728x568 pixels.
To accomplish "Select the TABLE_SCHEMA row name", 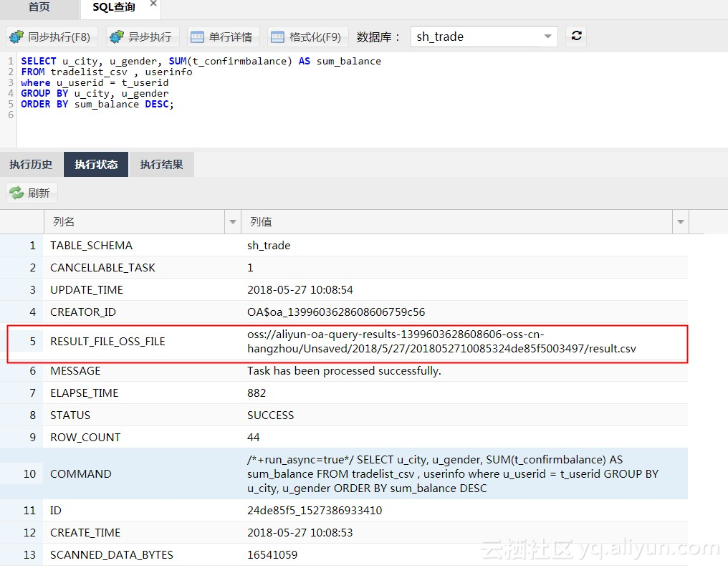I will pyautogui.click(x=92, y=246).
